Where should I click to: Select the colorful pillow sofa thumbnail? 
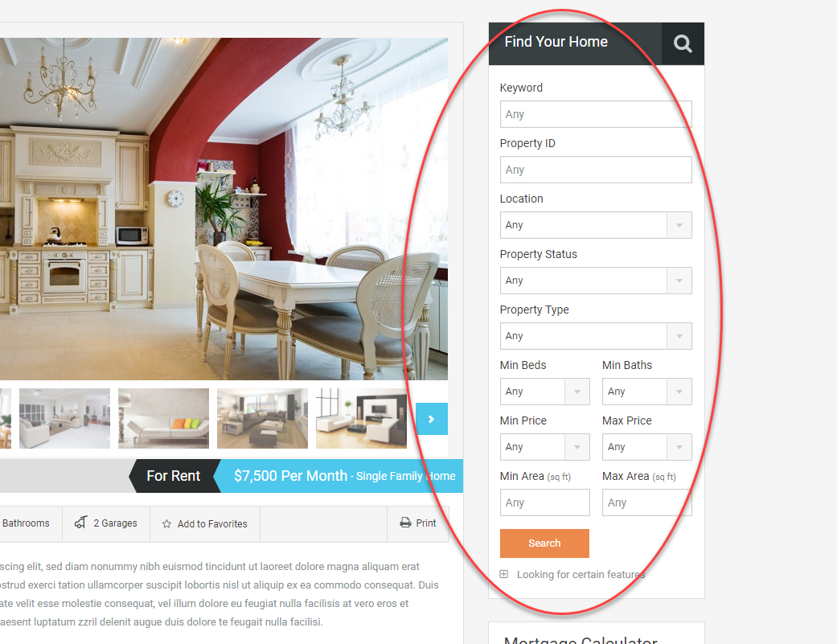[x=163, y=418]
